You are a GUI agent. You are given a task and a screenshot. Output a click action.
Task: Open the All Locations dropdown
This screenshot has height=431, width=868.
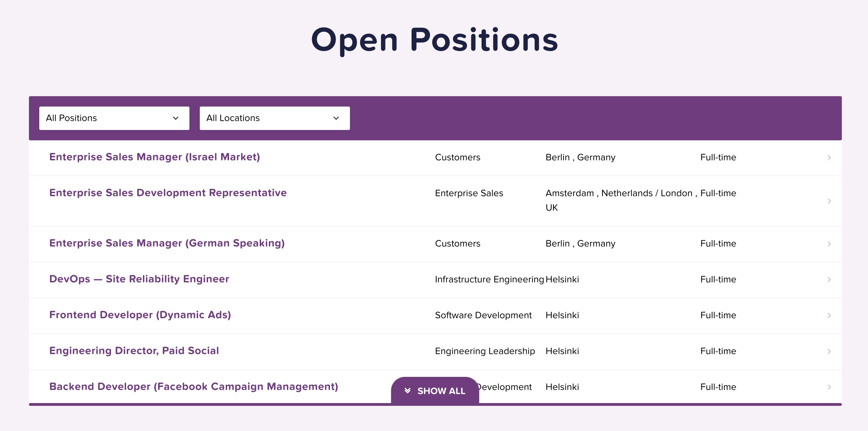tap(274, 118)
